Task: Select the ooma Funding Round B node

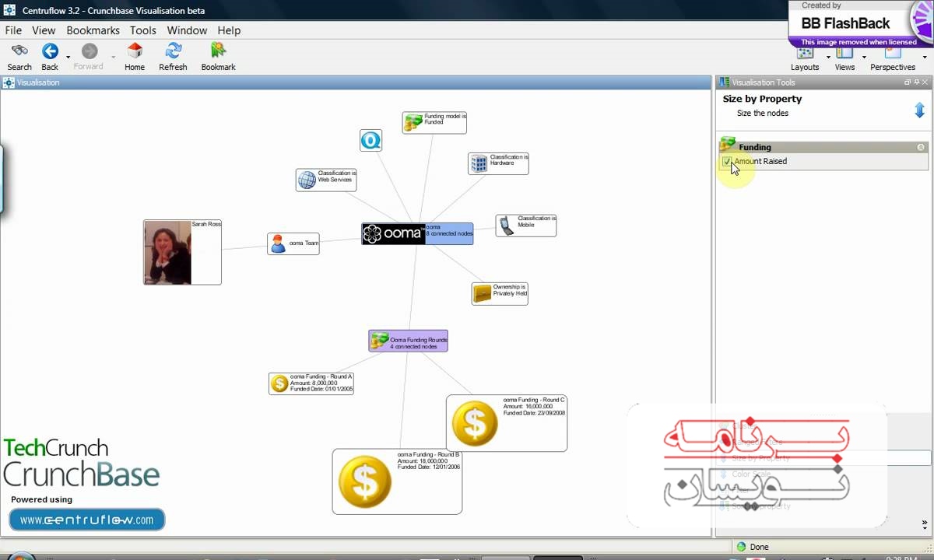Action: coord(397,481)
